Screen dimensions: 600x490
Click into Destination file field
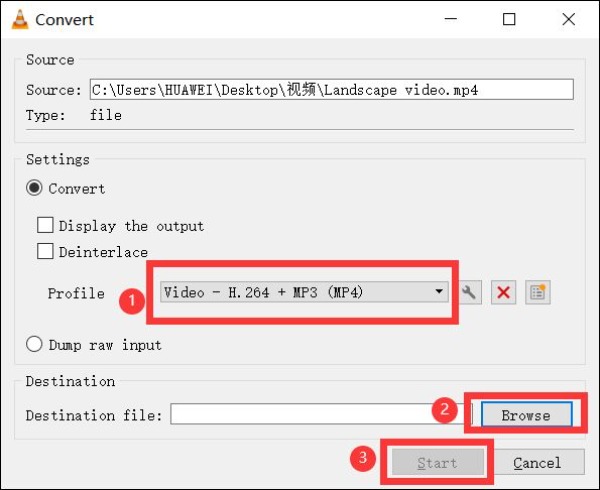(x=321, y=414)
